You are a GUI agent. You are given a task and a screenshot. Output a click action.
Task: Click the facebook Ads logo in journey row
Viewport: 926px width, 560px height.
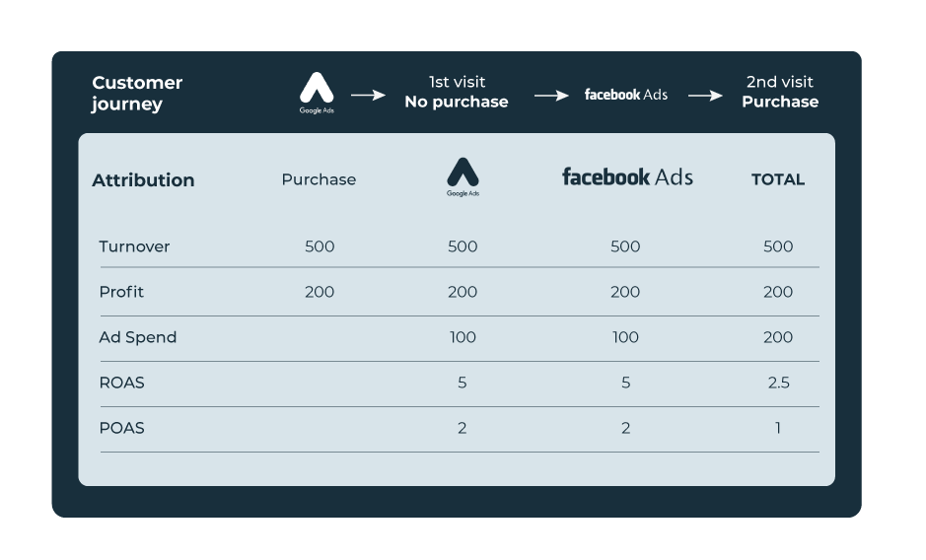[x=626, y=95]
